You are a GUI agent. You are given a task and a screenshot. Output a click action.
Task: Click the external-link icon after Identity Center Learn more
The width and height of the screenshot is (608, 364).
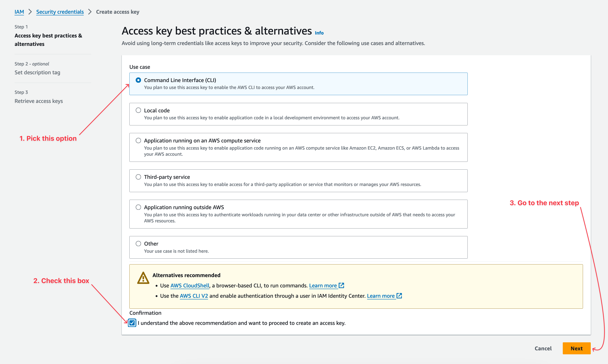coord(399,296)
